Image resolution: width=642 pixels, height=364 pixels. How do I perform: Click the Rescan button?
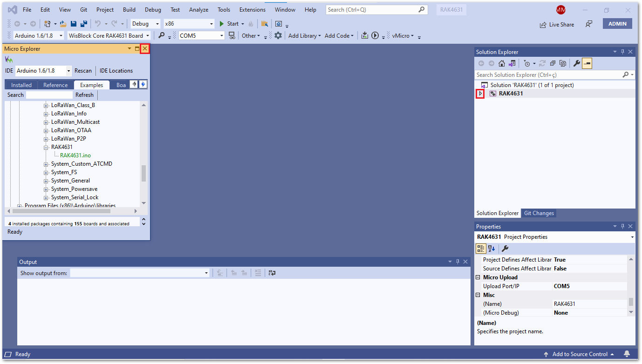click(x=83, y=71)
